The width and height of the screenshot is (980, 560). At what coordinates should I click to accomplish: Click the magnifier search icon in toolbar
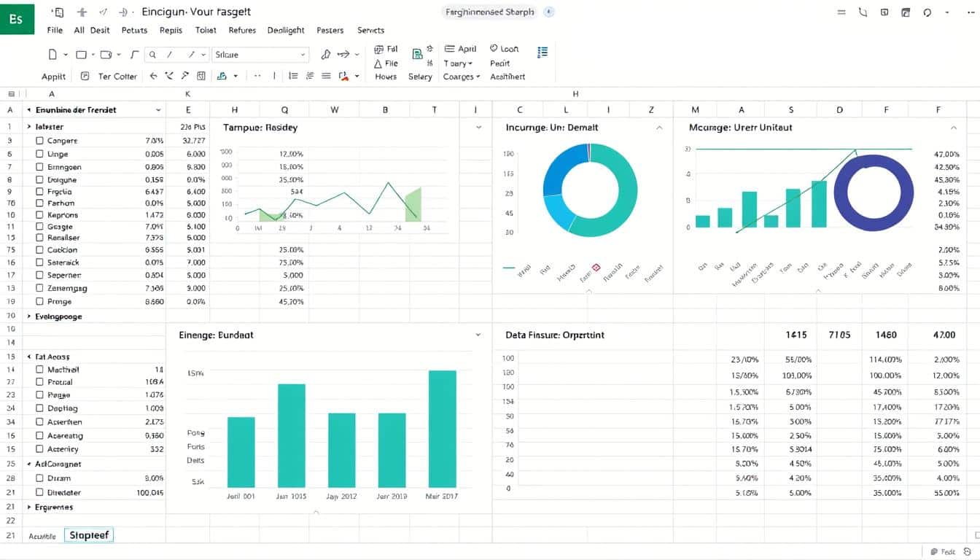152,55
